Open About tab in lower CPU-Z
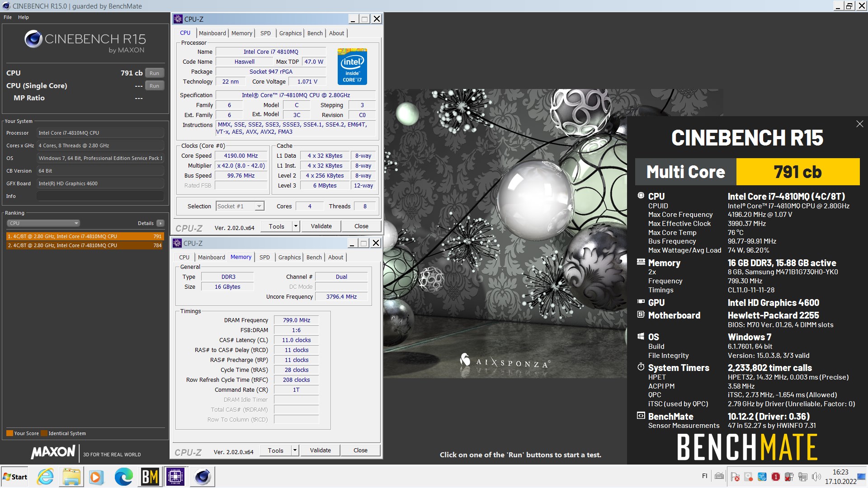Viewport: 868px width, 488px height. pos(335,257)
